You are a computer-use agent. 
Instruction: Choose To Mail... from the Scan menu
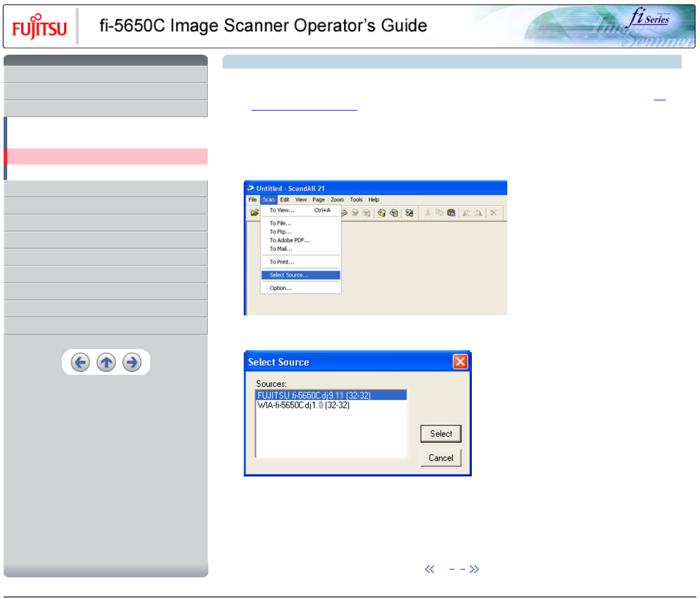tap(300, 249)
